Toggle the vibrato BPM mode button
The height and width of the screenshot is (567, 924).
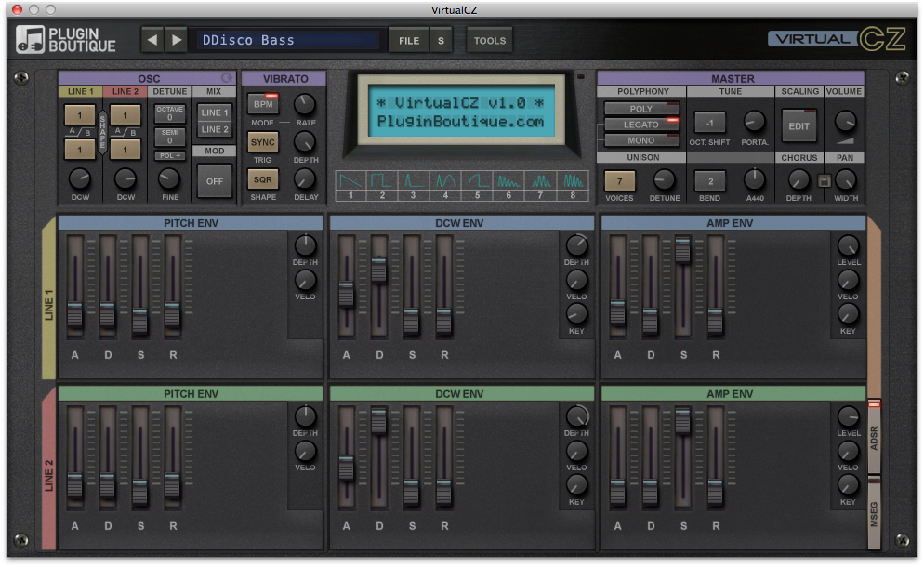click(263, 105)
